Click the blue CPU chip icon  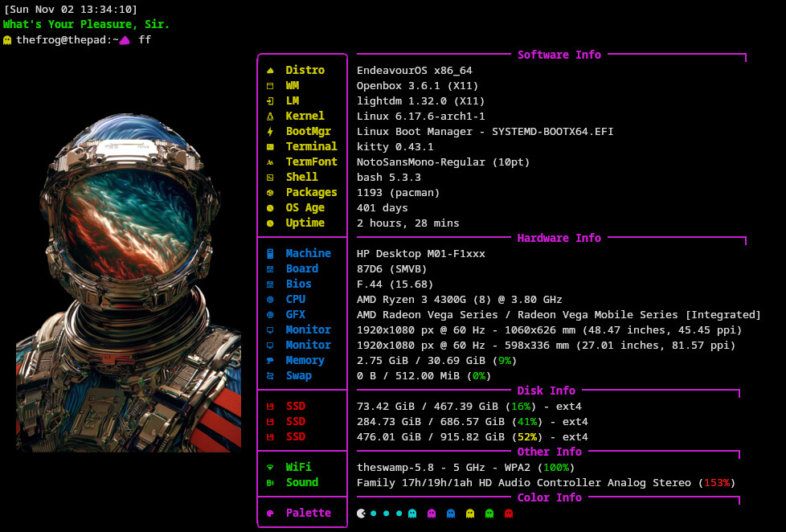(270, 300)
